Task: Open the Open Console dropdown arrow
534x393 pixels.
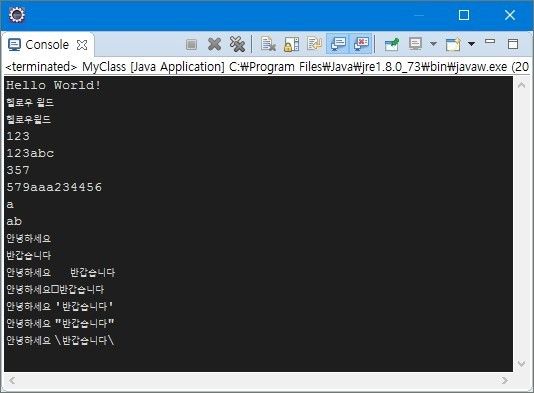Action: coord(471,44)
